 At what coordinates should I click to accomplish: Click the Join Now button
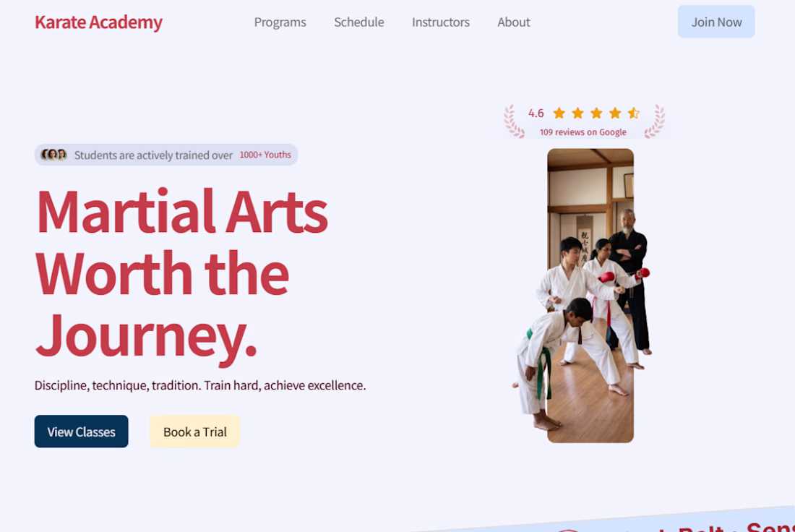pos(716,22)
